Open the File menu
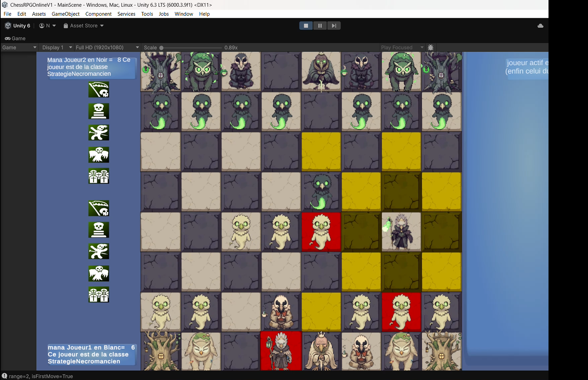 7,14
